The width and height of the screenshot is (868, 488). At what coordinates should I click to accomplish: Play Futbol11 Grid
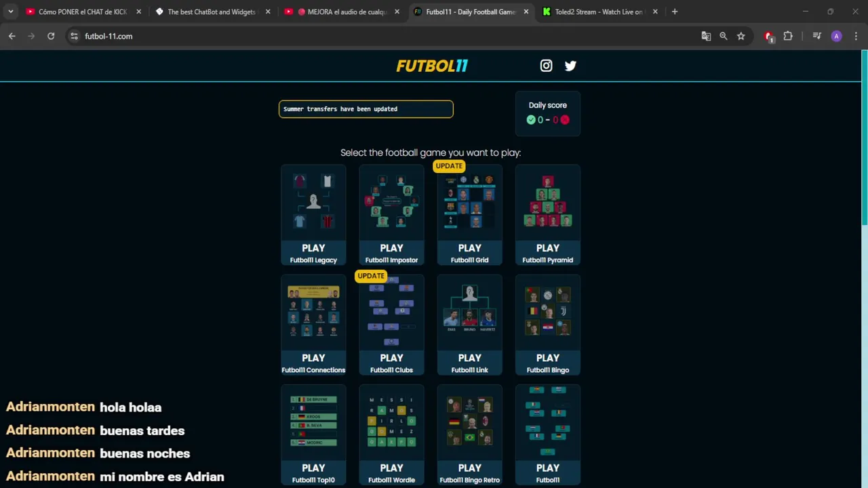[x=469, y=253]
